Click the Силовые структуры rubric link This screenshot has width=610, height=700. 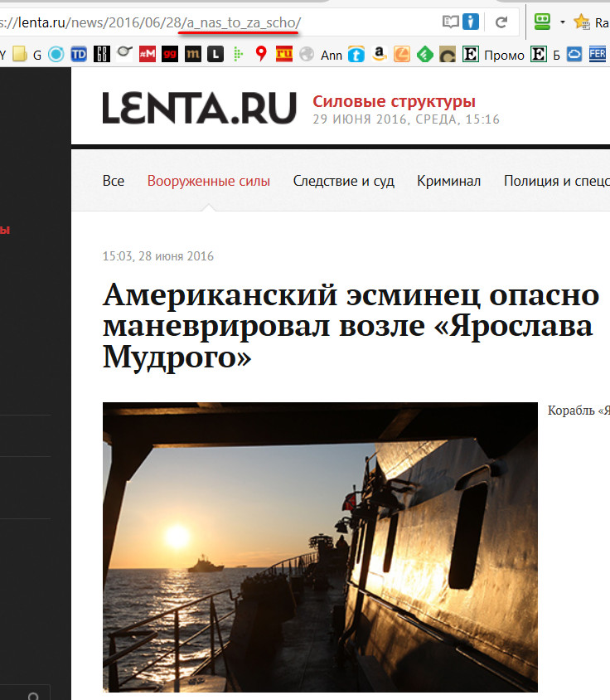click(x=394, y=102)
